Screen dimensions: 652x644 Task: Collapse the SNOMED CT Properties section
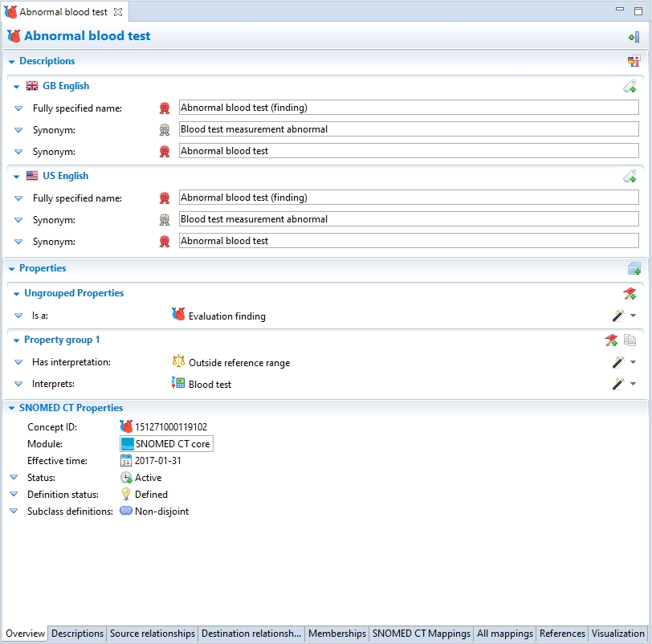point(11,409)
